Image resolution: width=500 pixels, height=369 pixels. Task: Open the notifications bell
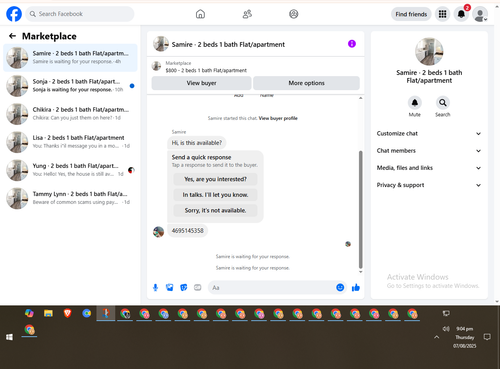pos(461,14)
